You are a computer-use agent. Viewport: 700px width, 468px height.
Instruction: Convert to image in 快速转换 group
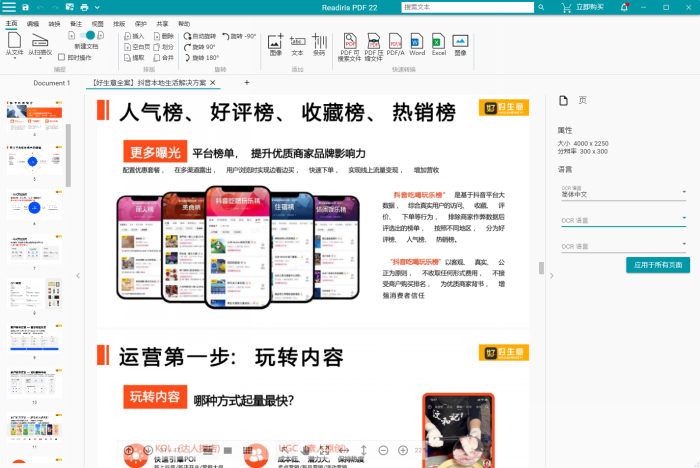pos(460,44)
